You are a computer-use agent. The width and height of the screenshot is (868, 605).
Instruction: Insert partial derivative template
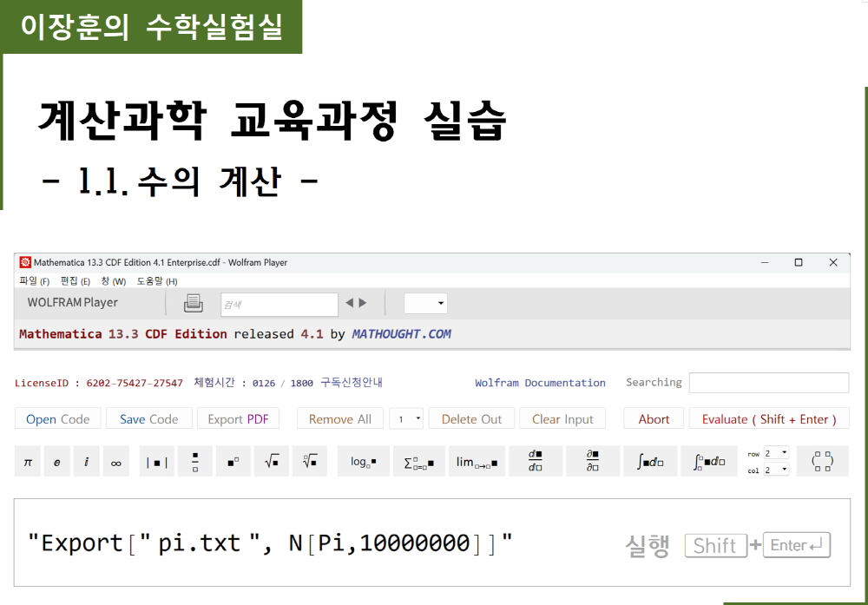[x=592, y=462]
